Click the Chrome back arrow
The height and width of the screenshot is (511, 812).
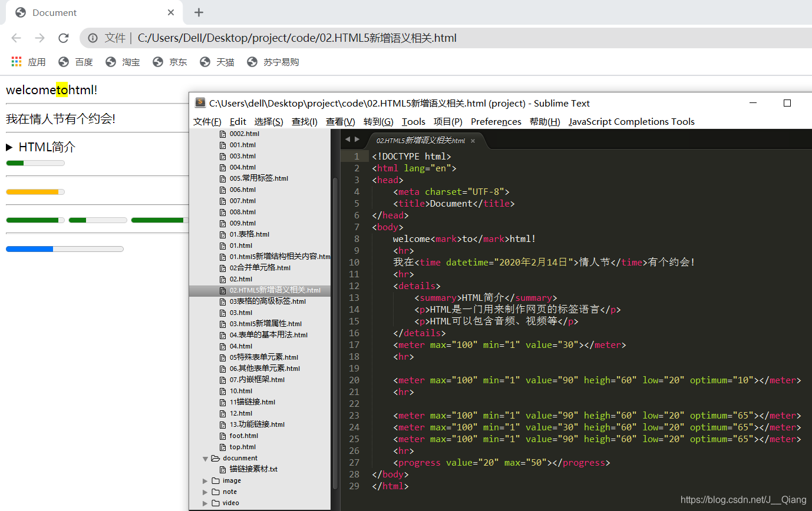(x=16, y=38)
